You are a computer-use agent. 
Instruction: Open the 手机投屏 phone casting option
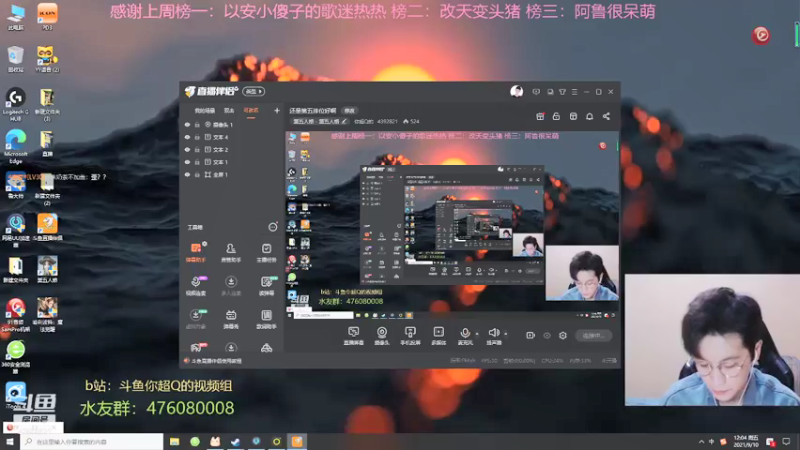point(410,336)
